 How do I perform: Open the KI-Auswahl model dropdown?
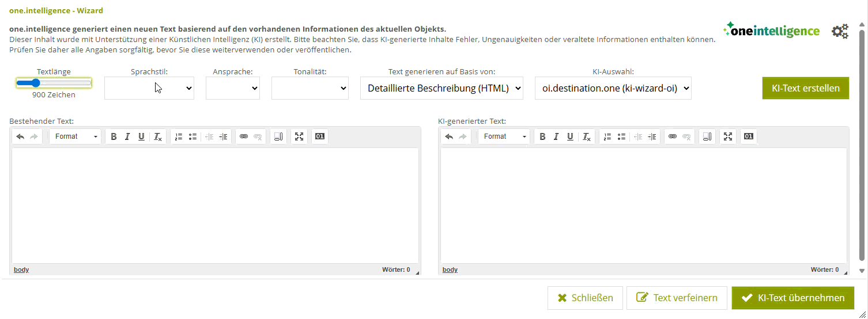[613, 88]
